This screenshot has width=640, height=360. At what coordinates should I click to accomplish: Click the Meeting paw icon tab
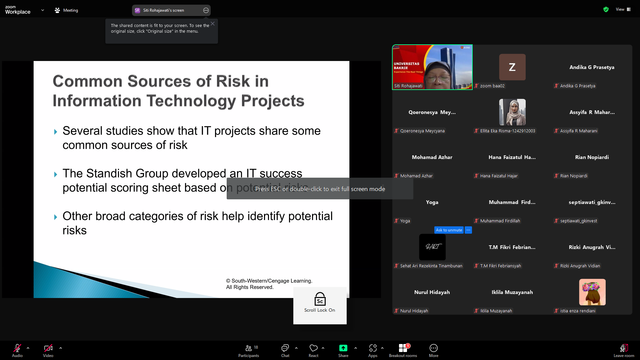(x=66, y=10)
